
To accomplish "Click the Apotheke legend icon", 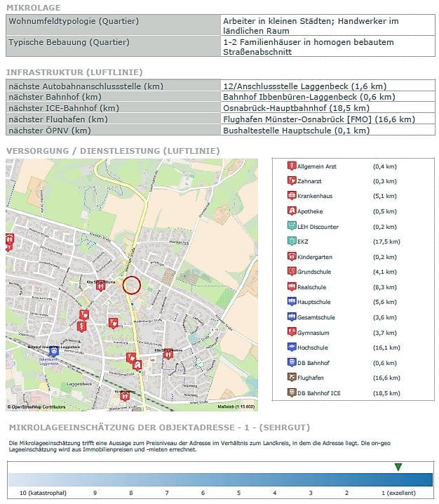I will tap(292, 211).
